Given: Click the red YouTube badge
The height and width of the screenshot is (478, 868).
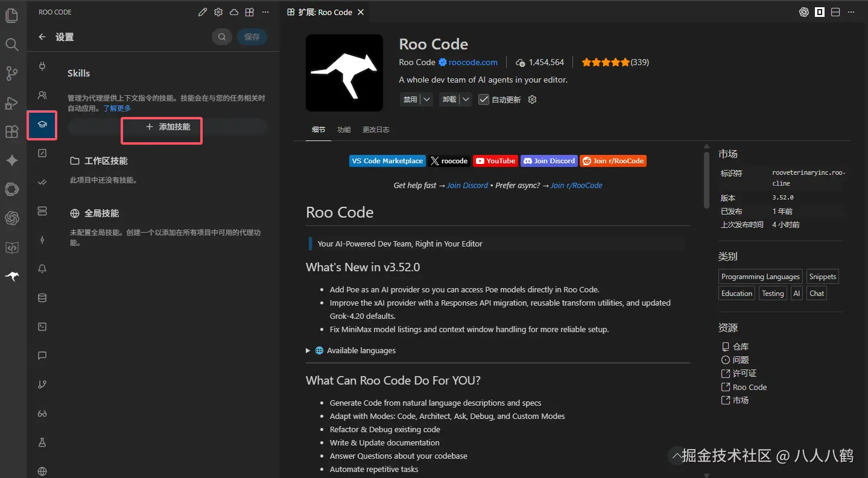Looking at the screenshot, I should [x=495, y=161].
